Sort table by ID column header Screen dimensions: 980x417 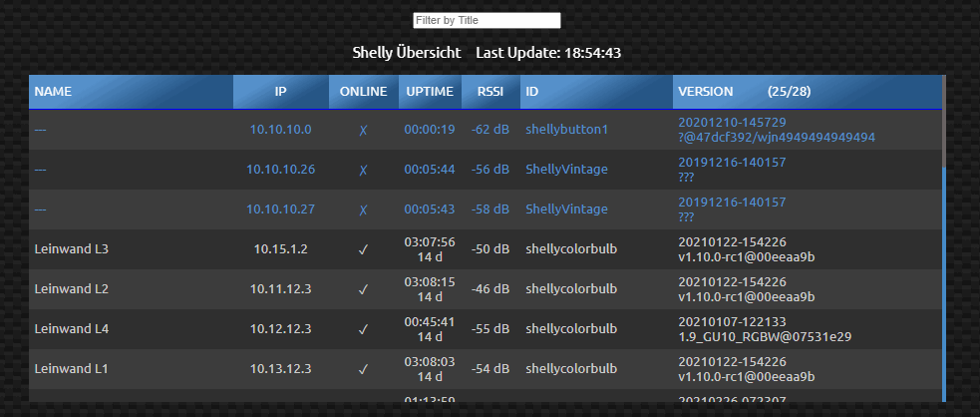(x=596, y=91)
